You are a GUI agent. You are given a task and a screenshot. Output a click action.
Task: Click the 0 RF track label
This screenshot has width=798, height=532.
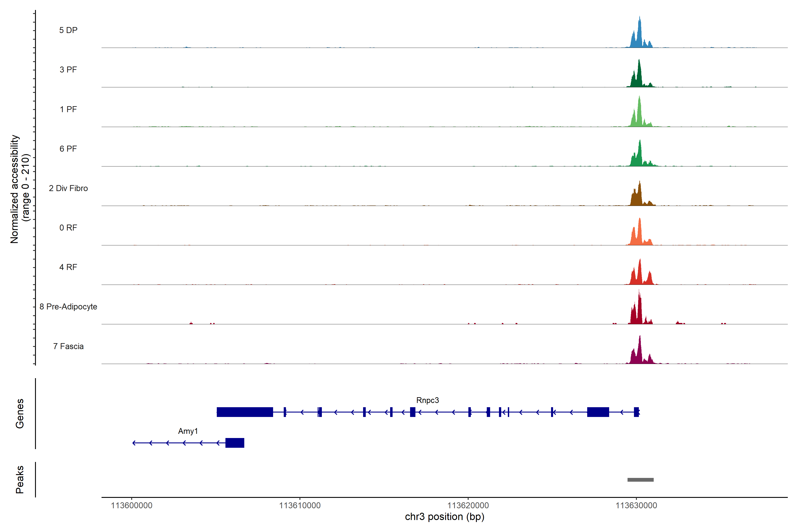(68, 228)
